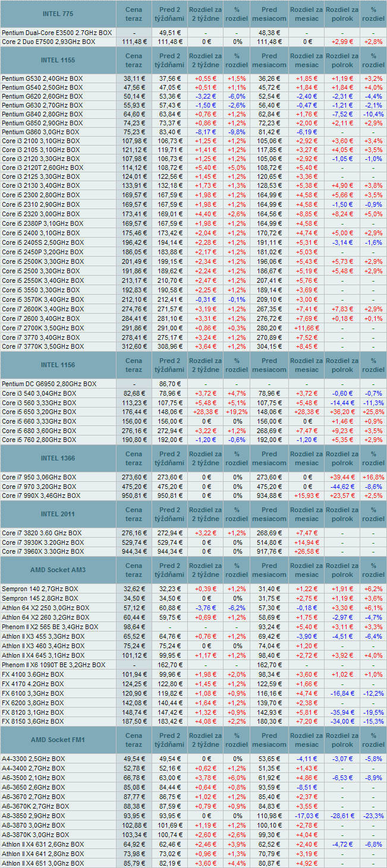Select Athlon 64 X2 250 3,0GHz BOX name
Screen dimensions: 387x868
tap(46, 608)
